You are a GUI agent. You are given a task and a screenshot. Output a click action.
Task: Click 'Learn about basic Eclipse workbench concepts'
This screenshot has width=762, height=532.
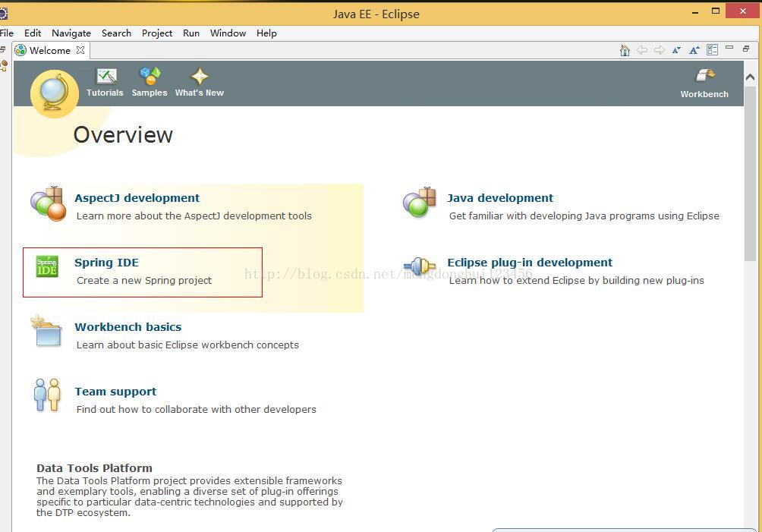pyautogui.click(x=187, y=345)
